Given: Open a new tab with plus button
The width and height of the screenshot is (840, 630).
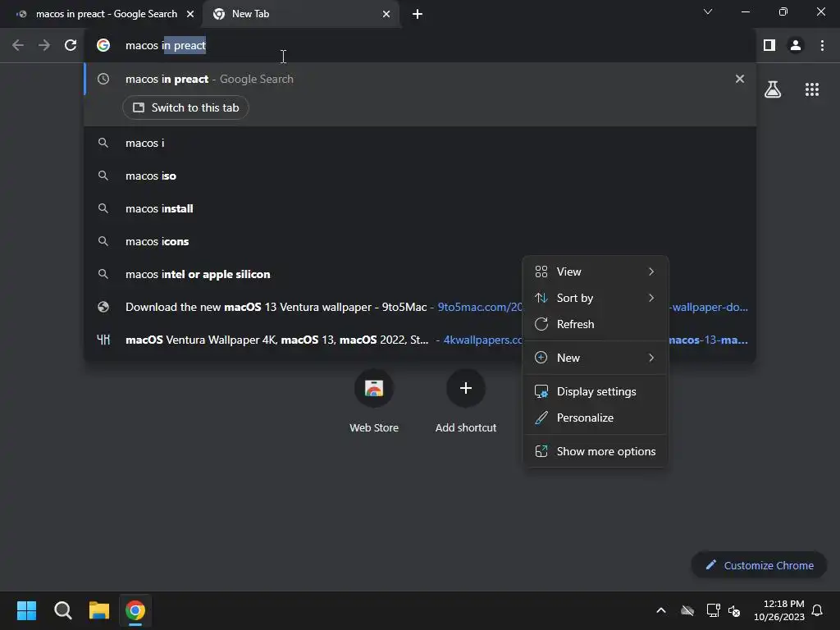Looking at the screenshot, I should click(418, 14).
